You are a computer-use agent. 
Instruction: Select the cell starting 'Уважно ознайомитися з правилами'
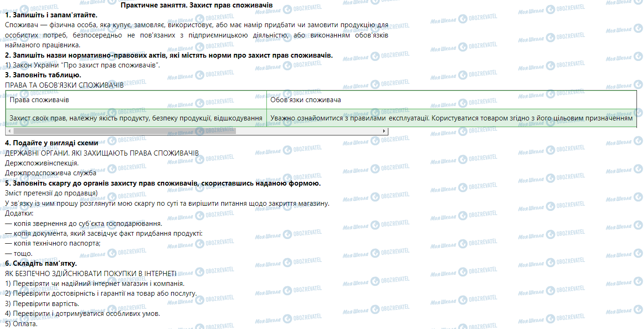pyautogui.click(x=451, y=118)
